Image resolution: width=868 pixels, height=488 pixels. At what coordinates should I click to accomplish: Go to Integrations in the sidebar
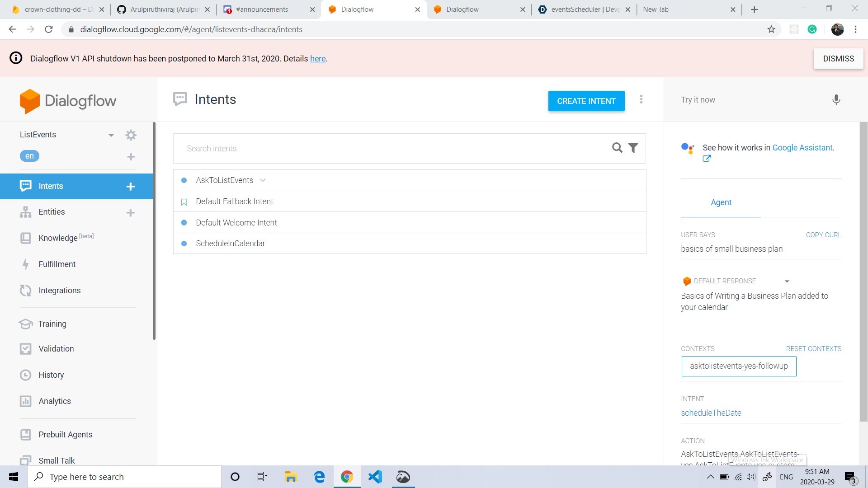pos(59,291)
